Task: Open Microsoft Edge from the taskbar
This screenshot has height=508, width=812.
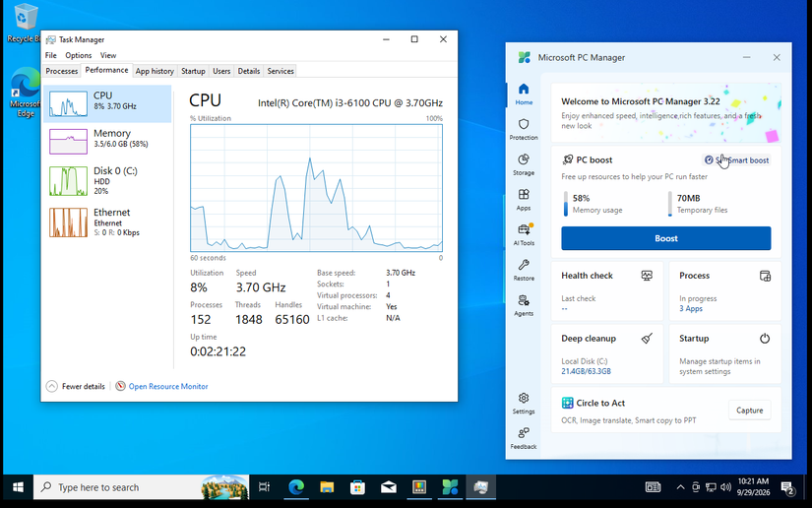Action: click(x=296, y=487)
